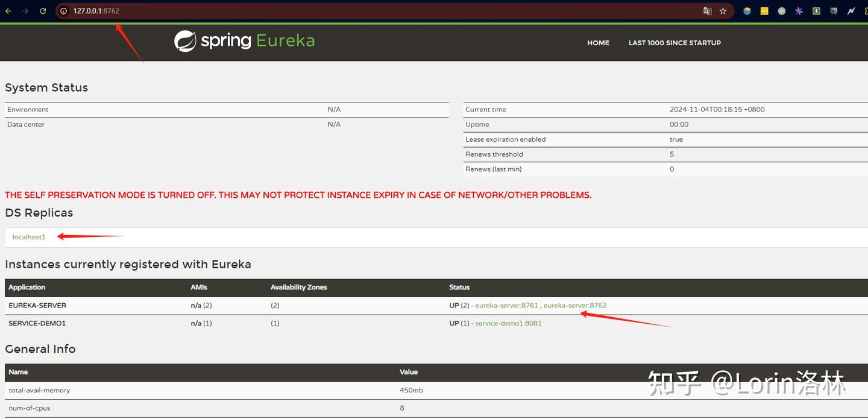Viewport: 868px width, 419px height.
Task: Open the service-demo1:8081 instance link
Action: 509,323
